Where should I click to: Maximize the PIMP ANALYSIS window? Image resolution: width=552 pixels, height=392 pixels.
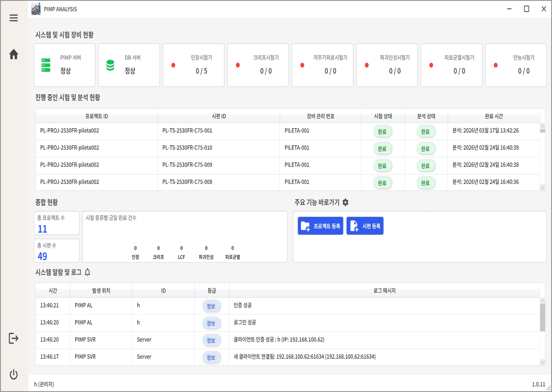[x=527, y=9]
